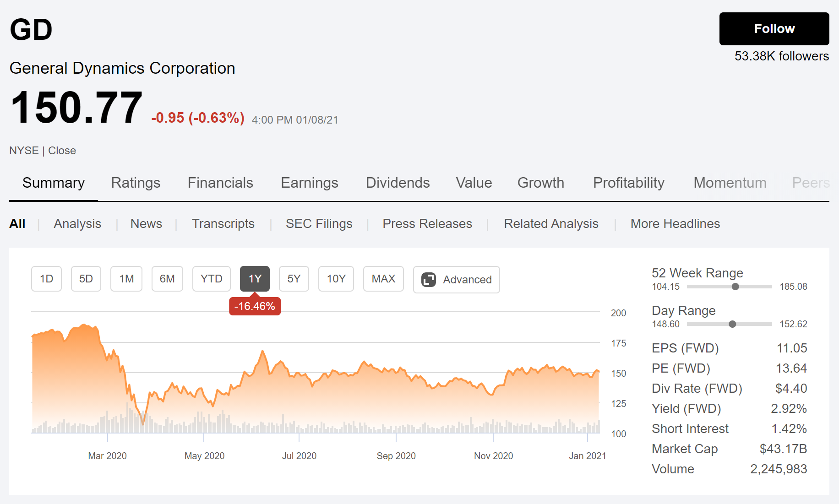
Task: Click the -0.95 (-0.63%) price change
Action: click(x=198, y=118)
